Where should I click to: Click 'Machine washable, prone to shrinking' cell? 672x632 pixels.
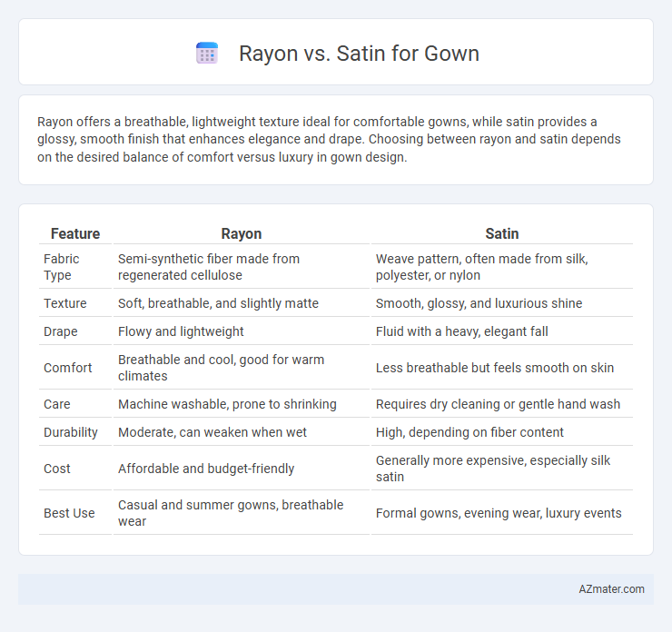click(x=242, y=404)
